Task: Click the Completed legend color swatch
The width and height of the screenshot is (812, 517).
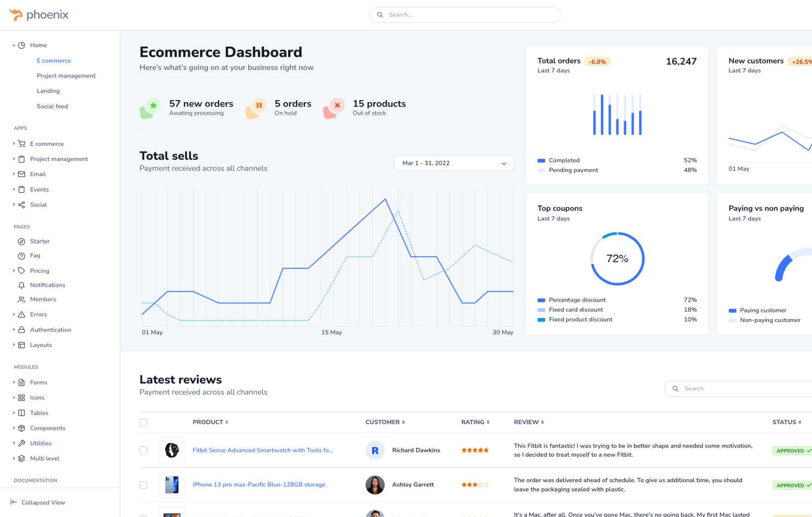Action: coord(541,161)
